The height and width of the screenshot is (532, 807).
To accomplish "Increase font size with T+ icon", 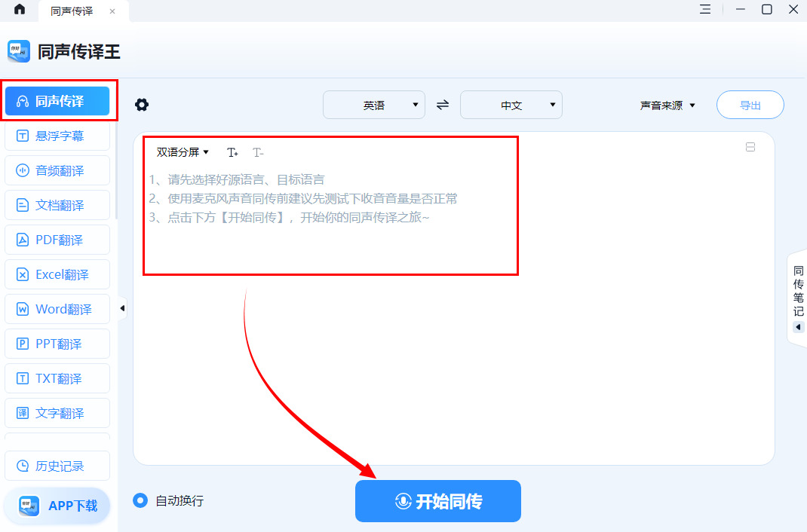I will [232, 152].
